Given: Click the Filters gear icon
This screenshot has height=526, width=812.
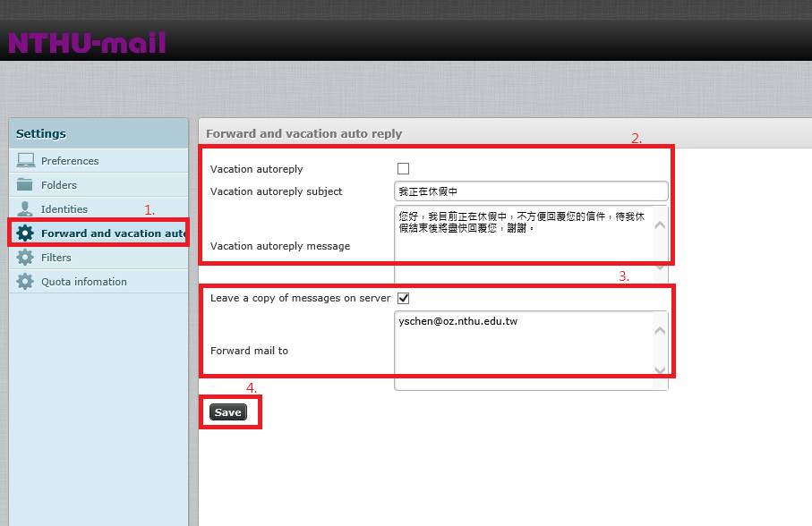Looking at the screenshot, I should point(25,258).
